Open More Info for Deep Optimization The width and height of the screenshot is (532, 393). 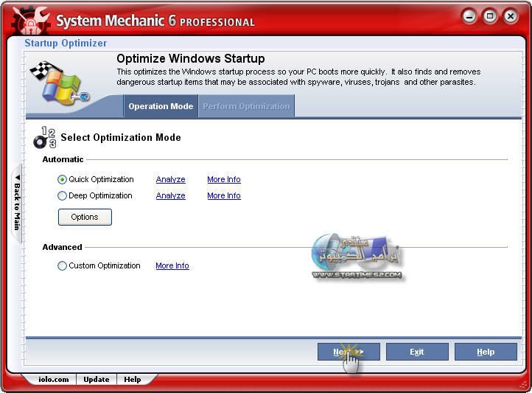point(224,196)
